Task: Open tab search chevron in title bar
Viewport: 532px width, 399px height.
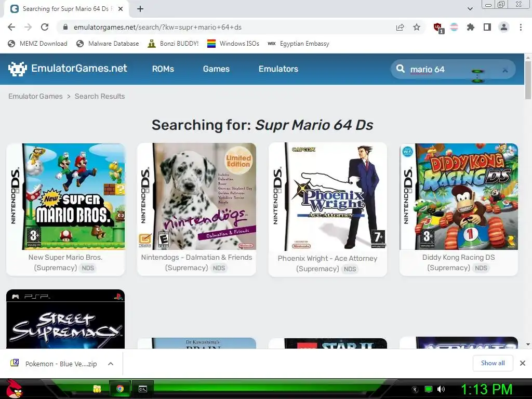Action: (470, 9)
